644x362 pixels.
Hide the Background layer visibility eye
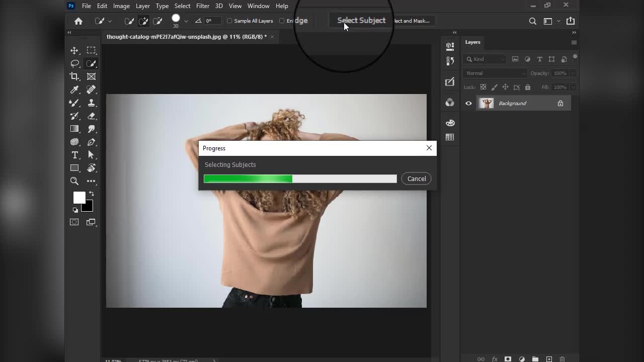point(468,104)
